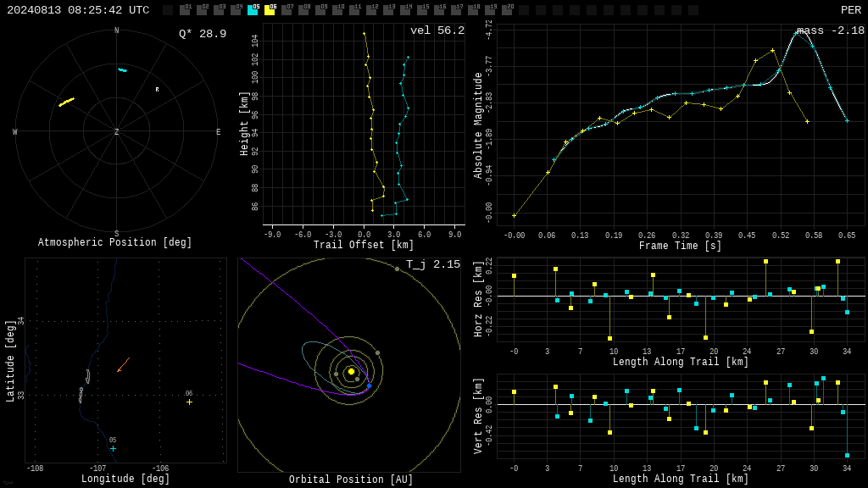Click the cyan 05 station marker on map

[113, 448]
